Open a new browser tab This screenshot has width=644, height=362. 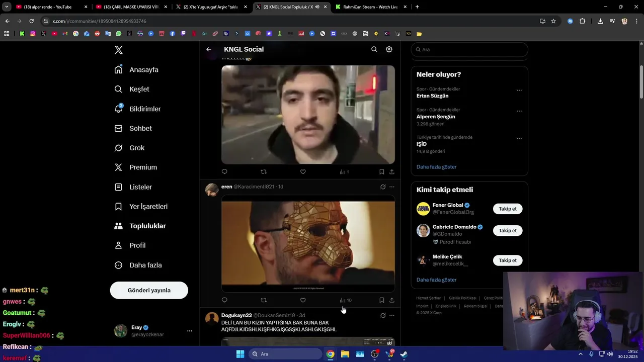pos(417,7)
